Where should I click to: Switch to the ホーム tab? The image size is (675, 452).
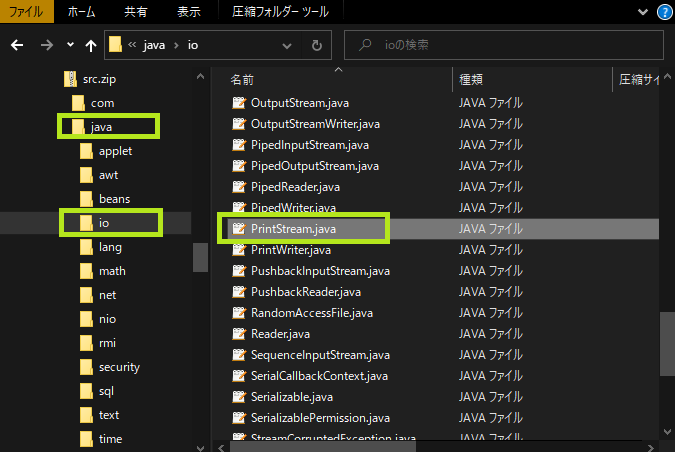pos(81,12)
